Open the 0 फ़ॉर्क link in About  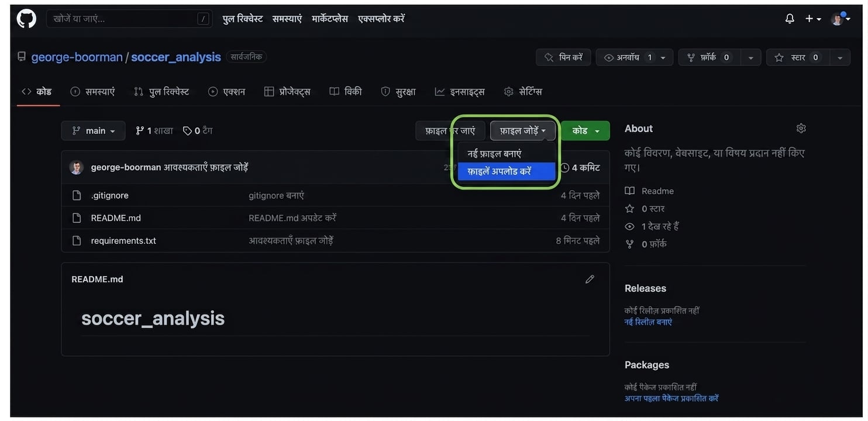pos(646,244)
